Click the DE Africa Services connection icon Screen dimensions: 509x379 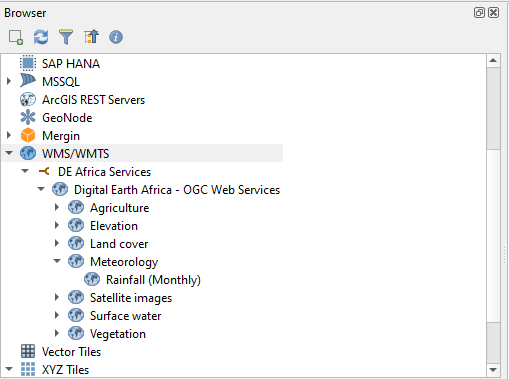pos(44,171)
